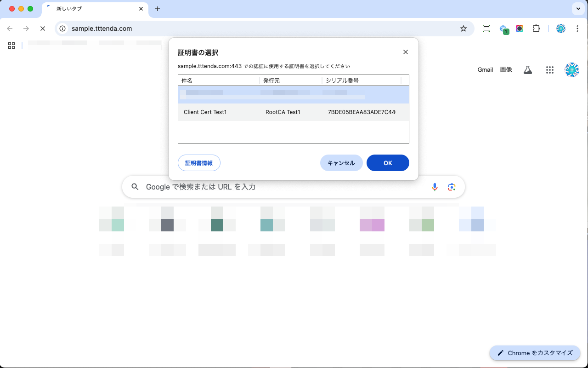The image size is (588, 368).
Task: Open the Search Labs flask icon
Action: [527, 69]
